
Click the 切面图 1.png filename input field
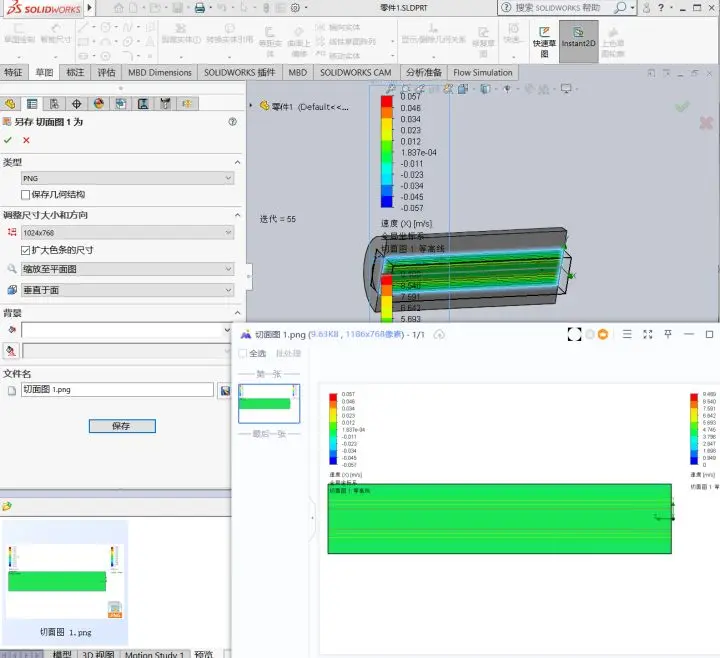(x=117, y=390)
